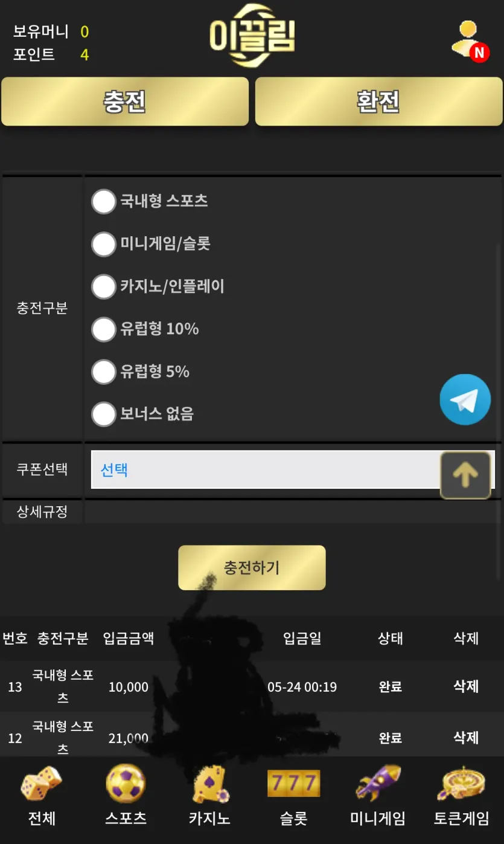Tap the blue Telegram chat icon
Image resolution: width=504 pixels, height=844 pixels.
click(x=465, y=399)
